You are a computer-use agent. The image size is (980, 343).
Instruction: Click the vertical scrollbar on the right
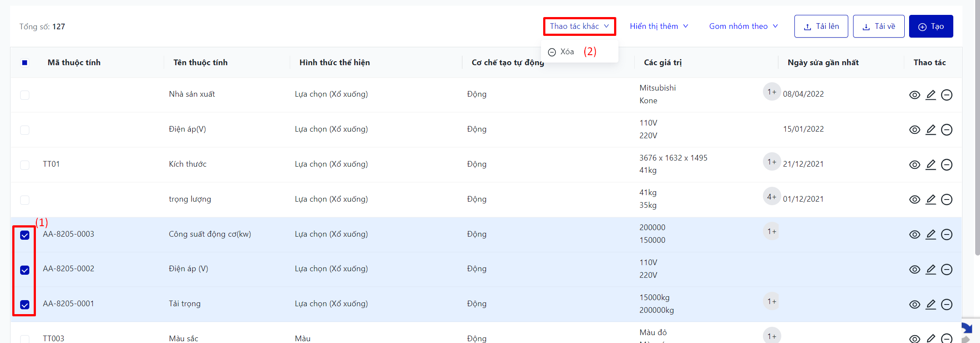click(977, 131)
